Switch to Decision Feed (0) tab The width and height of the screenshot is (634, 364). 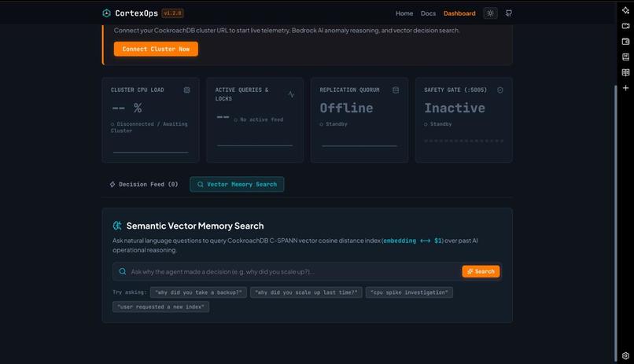click(144, 184)
